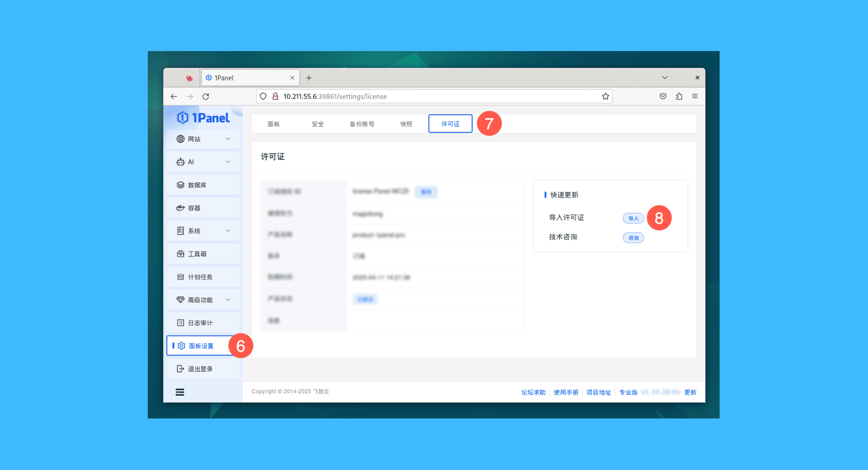Click the 导入 button for license
The image size is (868, 470).
(633, 218)
